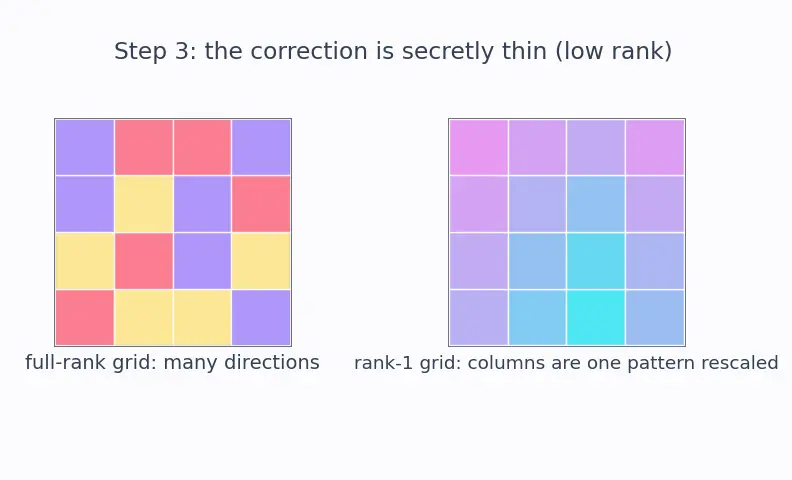Click the bottom-left lavender cell of rank-1 grid
The image size is (792, 480).
pos(479,318)
